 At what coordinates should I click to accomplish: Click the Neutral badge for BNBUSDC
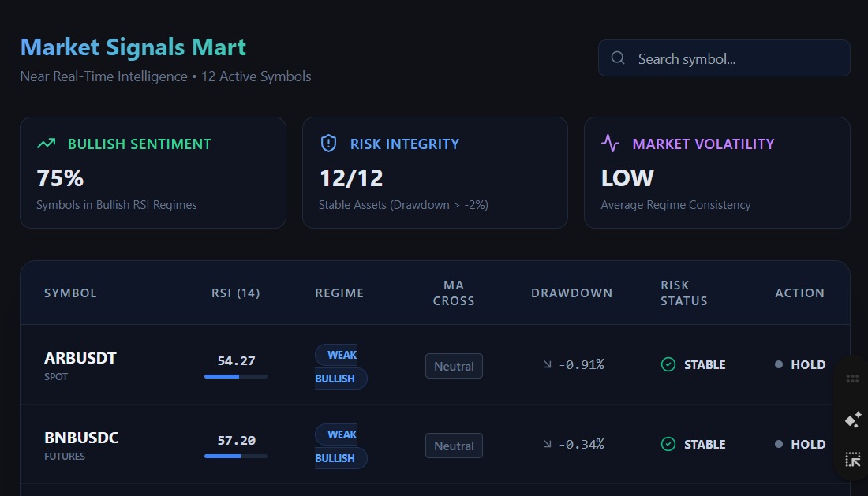(454, 446)
